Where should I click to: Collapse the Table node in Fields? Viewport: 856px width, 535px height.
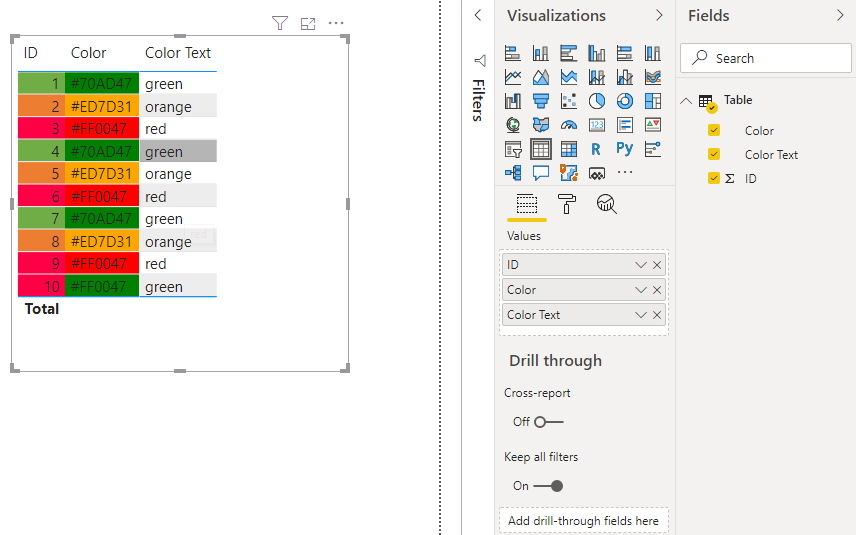(x=686, y=101)
